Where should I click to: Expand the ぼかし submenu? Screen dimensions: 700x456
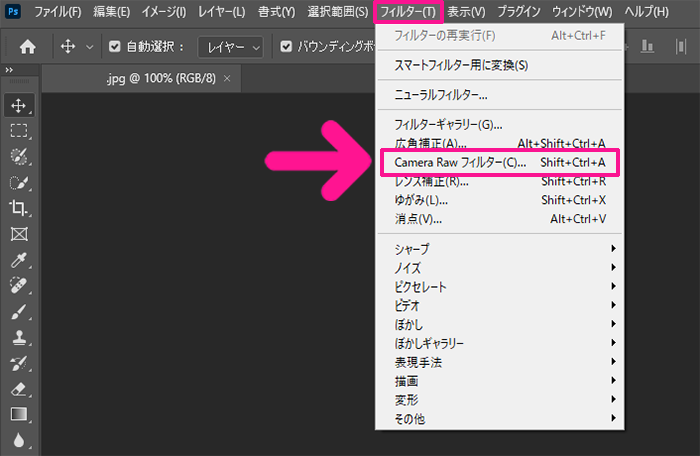pyautogui.click(x=500, y=324)
